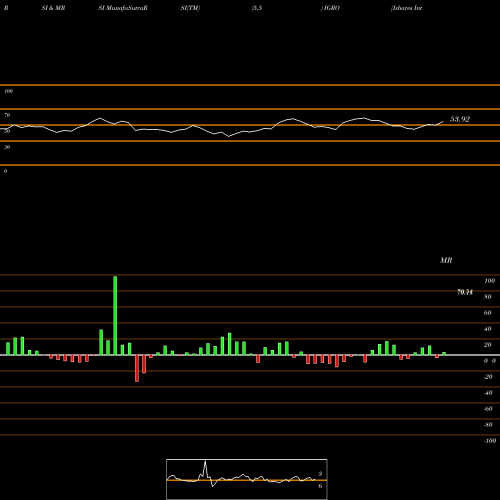This screenshot has height=500, width=500.
Task: Click the 'SI(TM)' header label
Action: [x=190, y=8]
